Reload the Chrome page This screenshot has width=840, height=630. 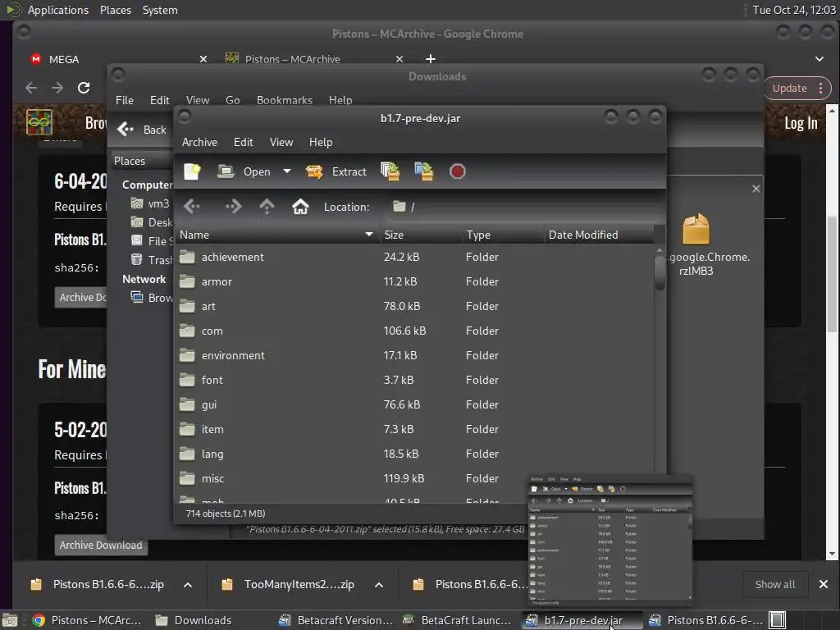pyautogui.click(x=84, y=88)
